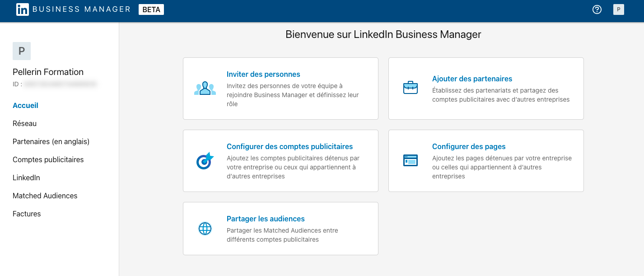The height and width of the screenshot is (276, 644).
Task: Open Matched Audiences sidebar item
Action: click(x=45, y=196)
